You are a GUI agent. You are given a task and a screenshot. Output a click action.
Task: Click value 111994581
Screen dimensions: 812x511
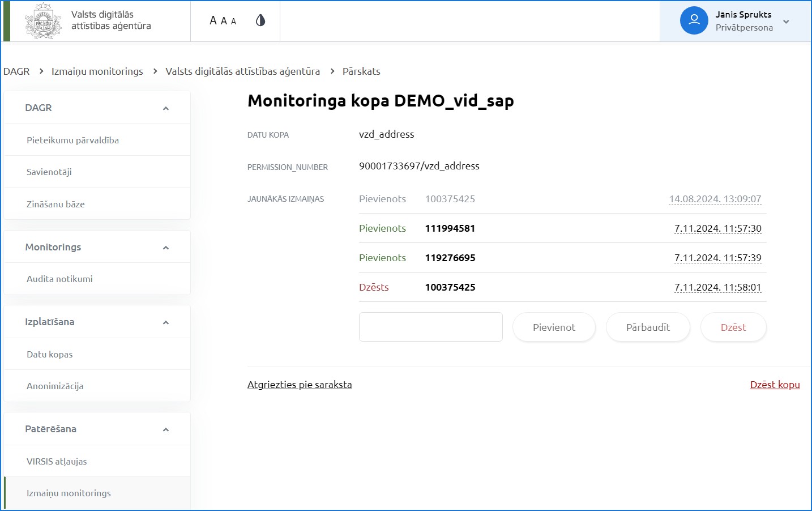coord(450,228)
